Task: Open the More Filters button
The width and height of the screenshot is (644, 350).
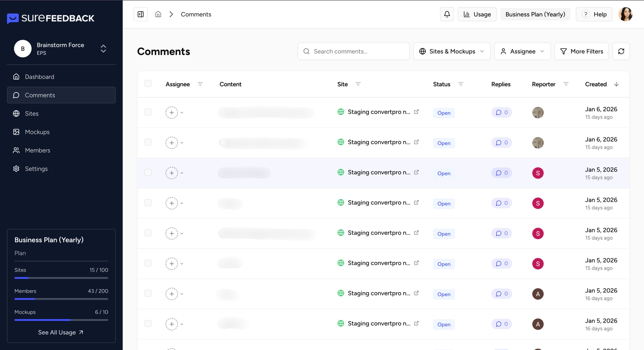Action: 581,51
